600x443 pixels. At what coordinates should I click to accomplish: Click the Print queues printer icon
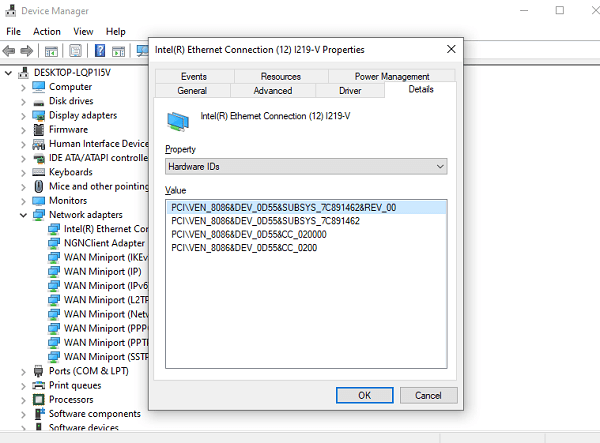pyautogui.click(x=39, y=385)
